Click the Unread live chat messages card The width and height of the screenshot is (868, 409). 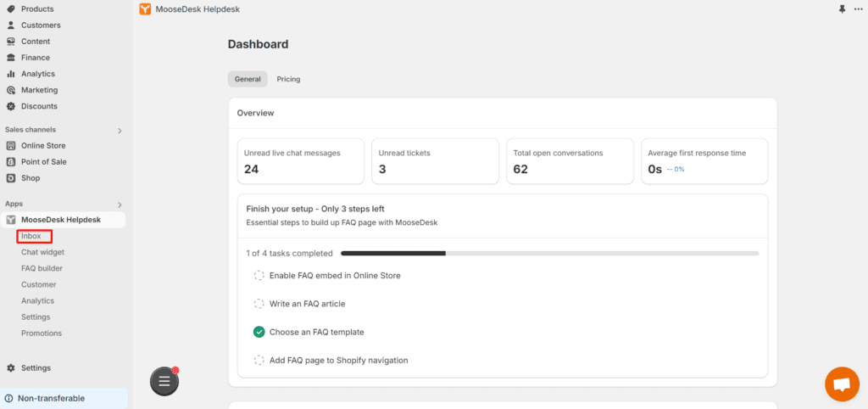(301, 161)
